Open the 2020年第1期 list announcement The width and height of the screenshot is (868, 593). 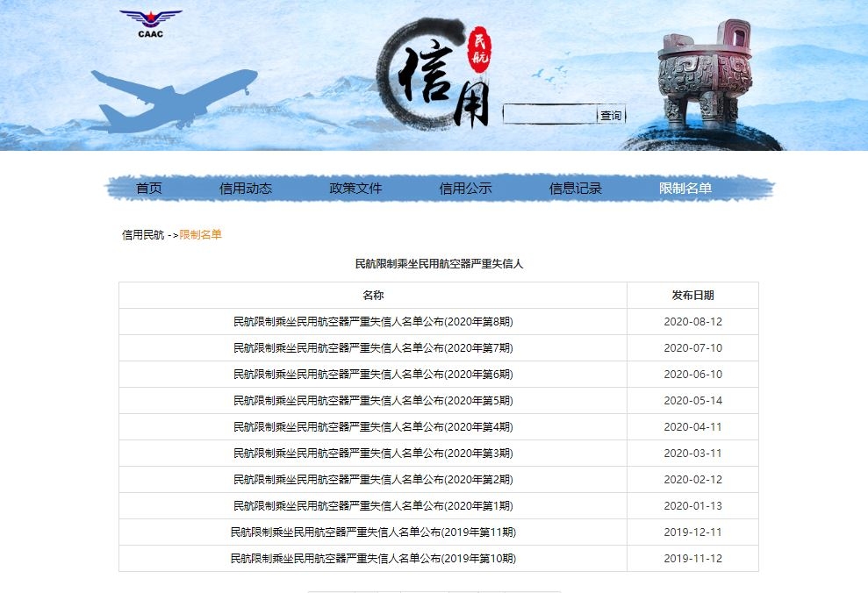pyautogui.click(x=373, y=505)
